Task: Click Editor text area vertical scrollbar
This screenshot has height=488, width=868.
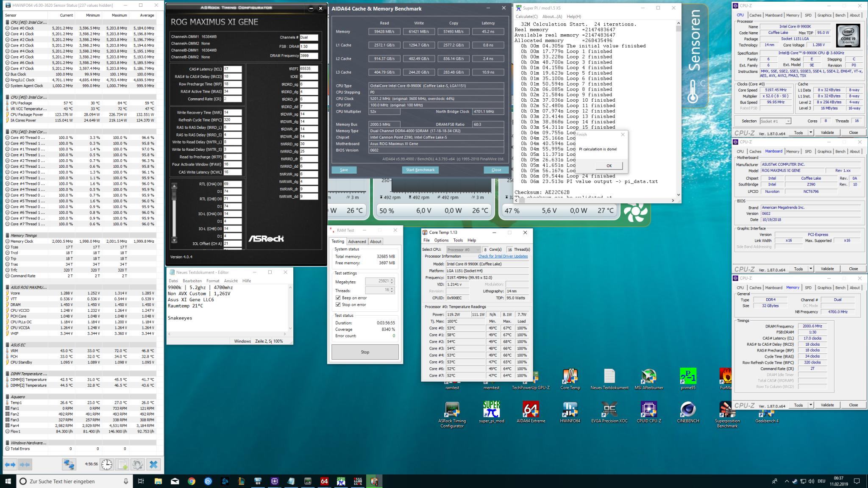Action: 290,308
